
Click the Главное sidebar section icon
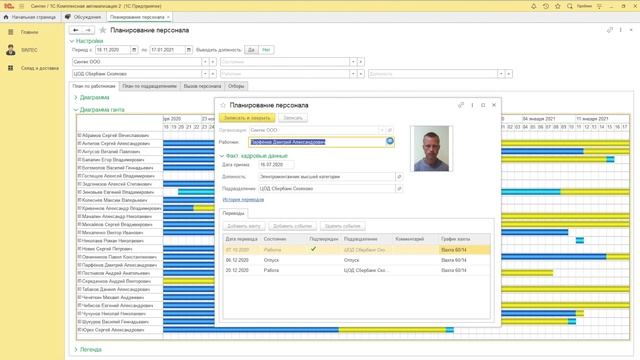click(x=11, y=32)
